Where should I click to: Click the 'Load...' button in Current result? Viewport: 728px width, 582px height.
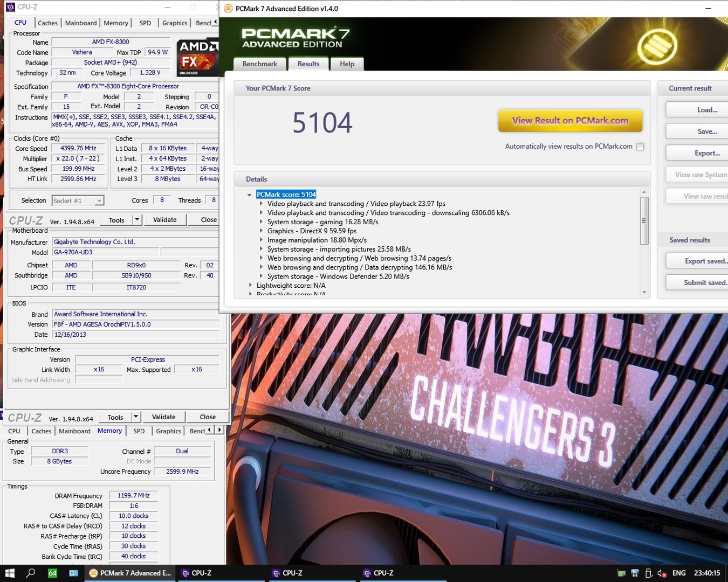tap(697, 110)
